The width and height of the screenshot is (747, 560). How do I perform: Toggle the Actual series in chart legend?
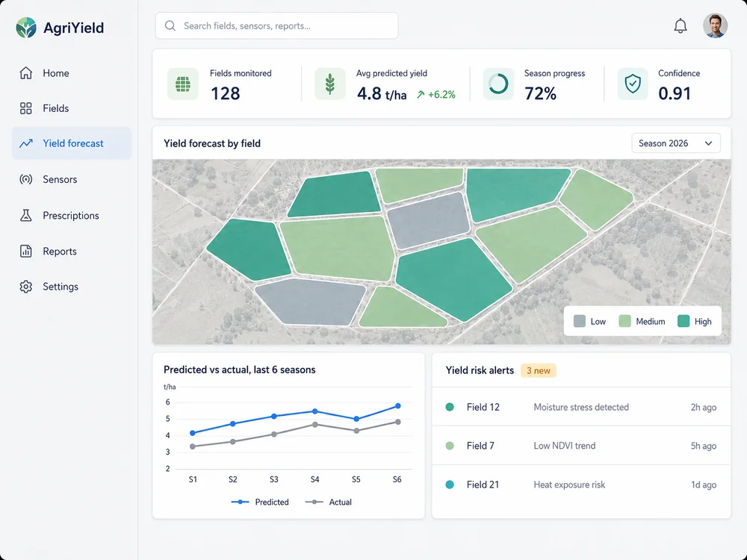pos(328,502)
